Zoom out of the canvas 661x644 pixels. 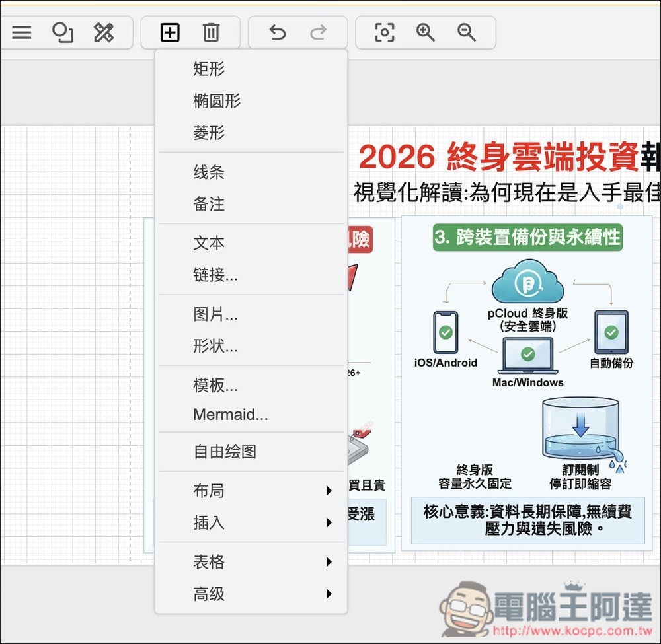[466, 32]
